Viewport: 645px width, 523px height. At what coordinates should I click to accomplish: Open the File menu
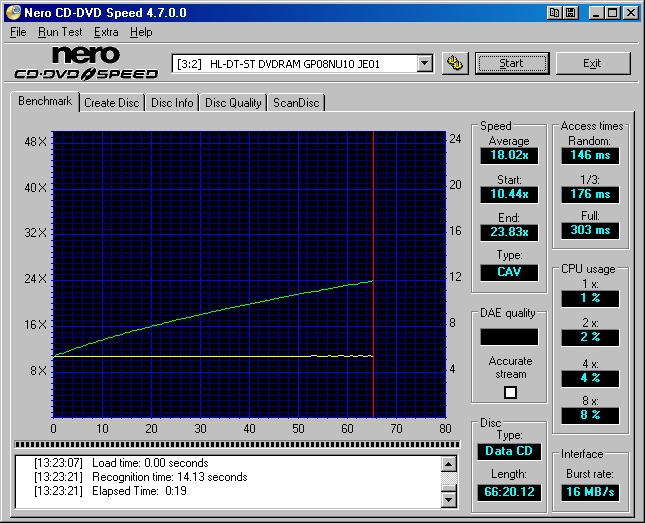point(18,32)
